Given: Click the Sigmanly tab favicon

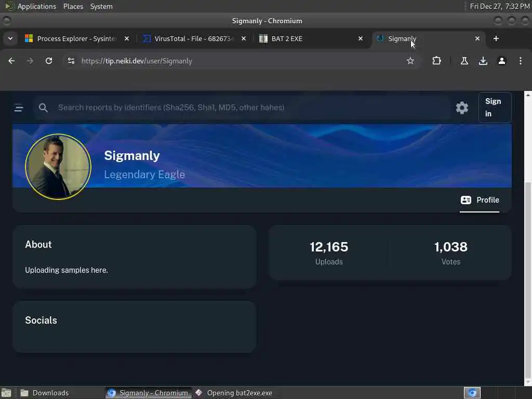Looking at the screenshot, I should point(380,38).
